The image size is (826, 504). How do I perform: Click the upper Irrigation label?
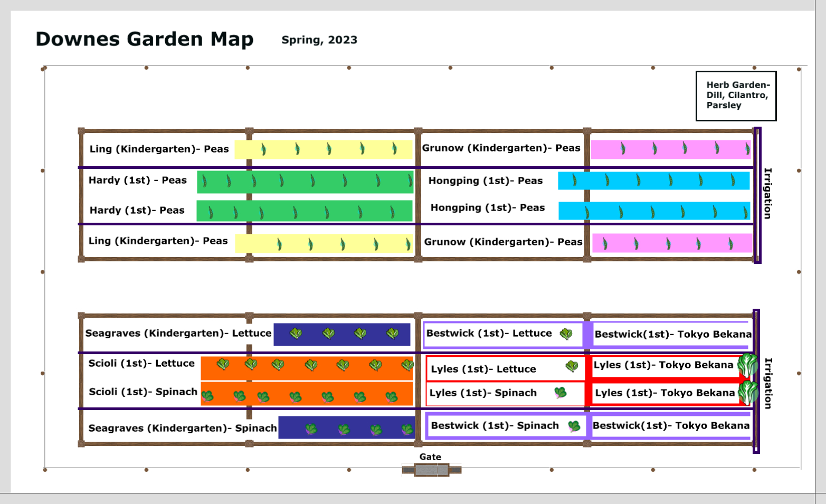click(x=768, y=193)
